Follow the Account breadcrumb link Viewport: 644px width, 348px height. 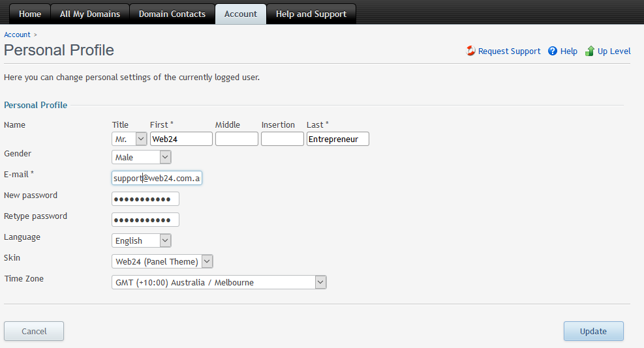click(x=17, y=35)
